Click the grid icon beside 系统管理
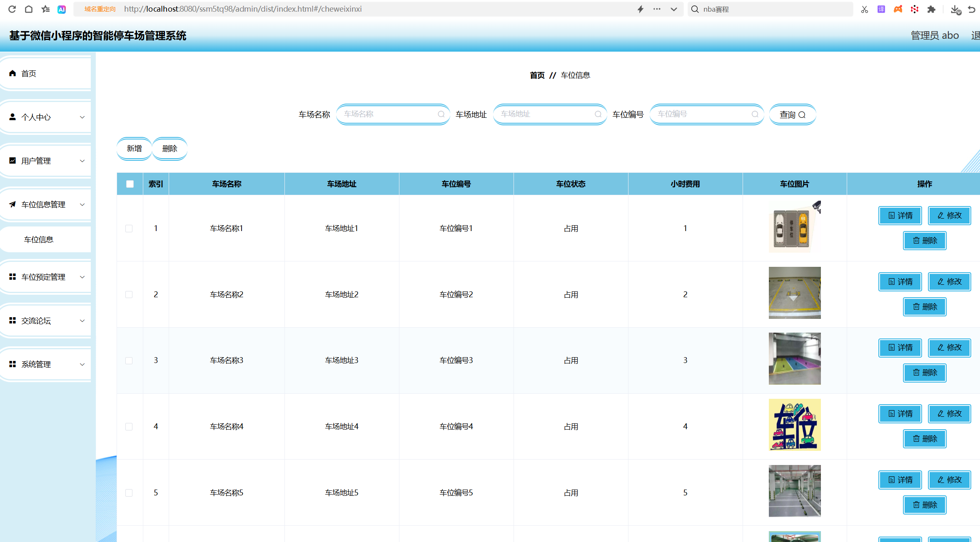Viewport: 980px width, 542px height. coord(12,364)
